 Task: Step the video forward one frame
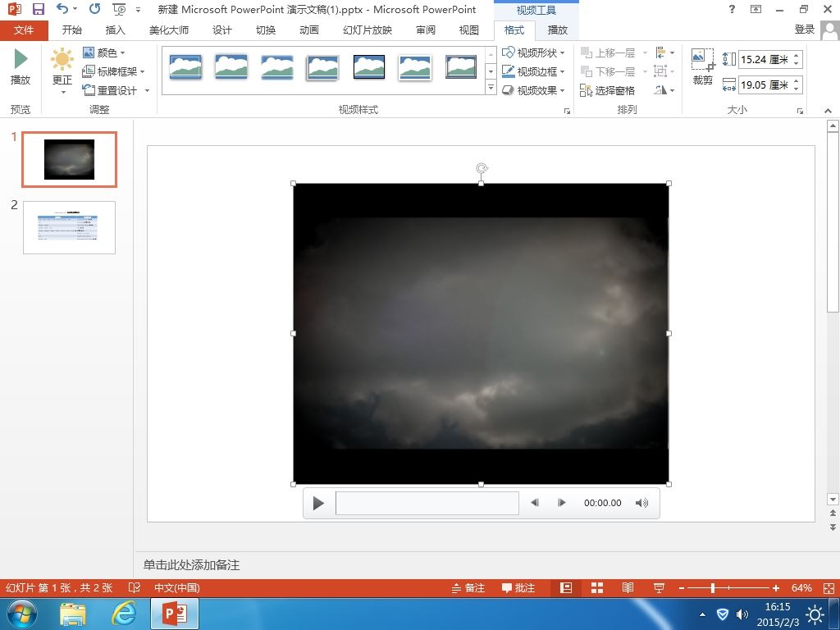coord(561,503)
